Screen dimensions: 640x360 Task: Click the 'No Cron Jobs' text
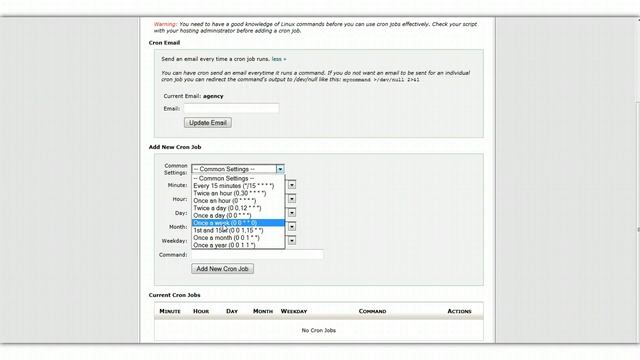coord(319,330)
